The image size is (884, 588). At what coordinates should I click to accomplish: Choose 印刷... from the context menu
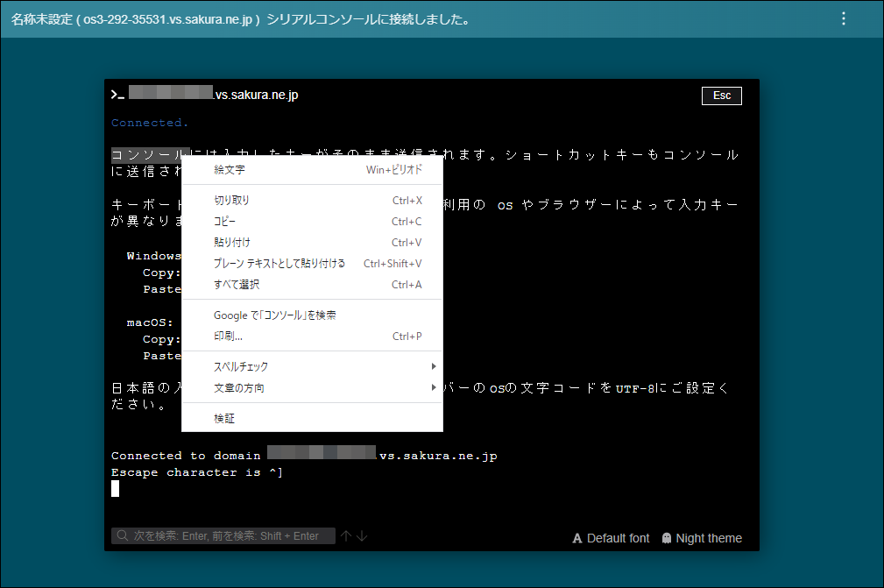(x=229, y=337)
